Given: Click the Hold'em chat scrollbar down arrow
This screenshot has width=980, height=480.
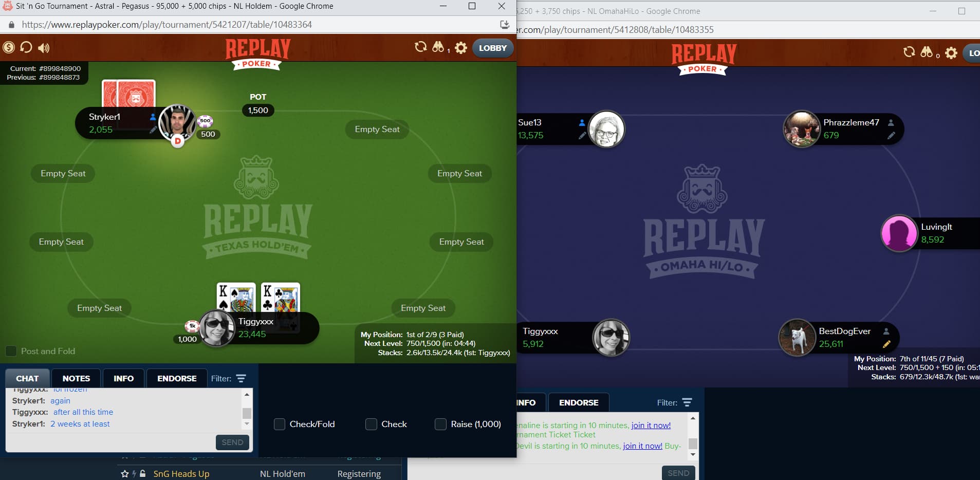Looking at the screenshot, I should pos(247,424).
